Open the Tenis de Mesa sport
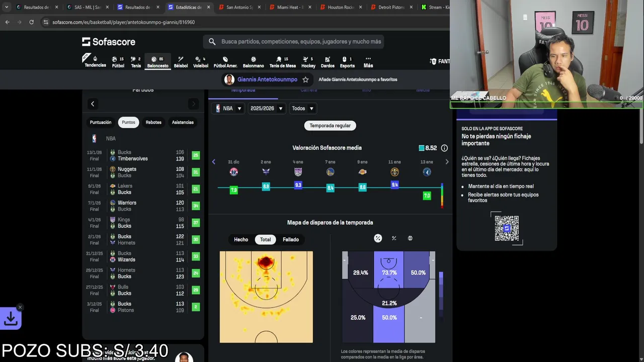 [282, 62]
